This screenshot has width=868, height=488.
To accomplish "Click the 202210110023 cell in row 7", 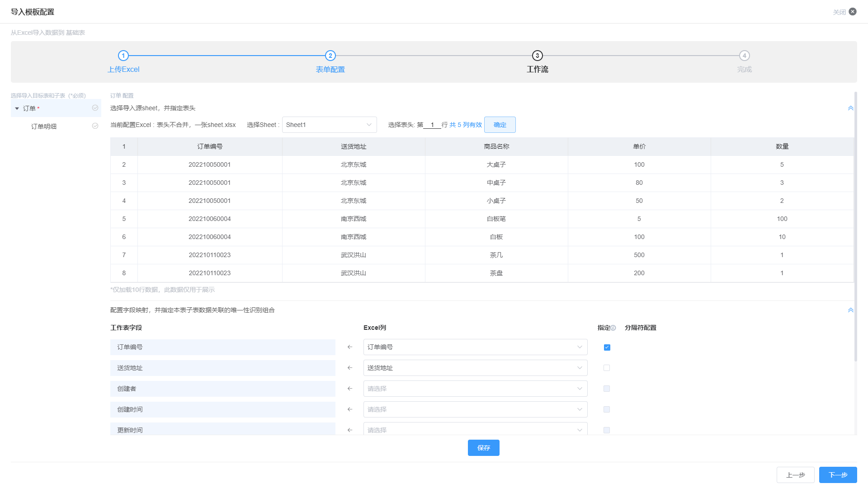I will pos(210,255).
